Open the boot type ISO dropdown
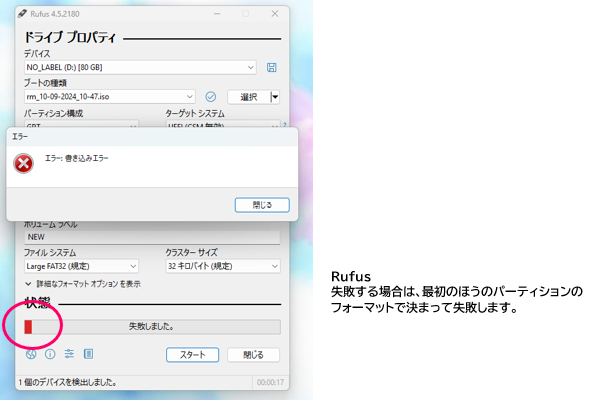592x400 pixels. [109, 97]
